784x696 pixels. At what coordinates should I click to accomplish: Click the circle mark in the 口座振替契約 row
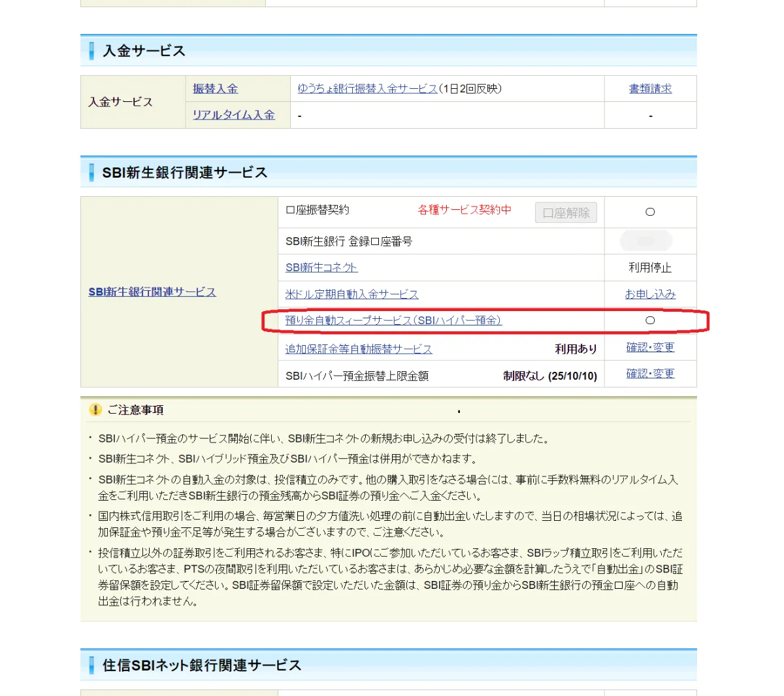click(649, 212)
